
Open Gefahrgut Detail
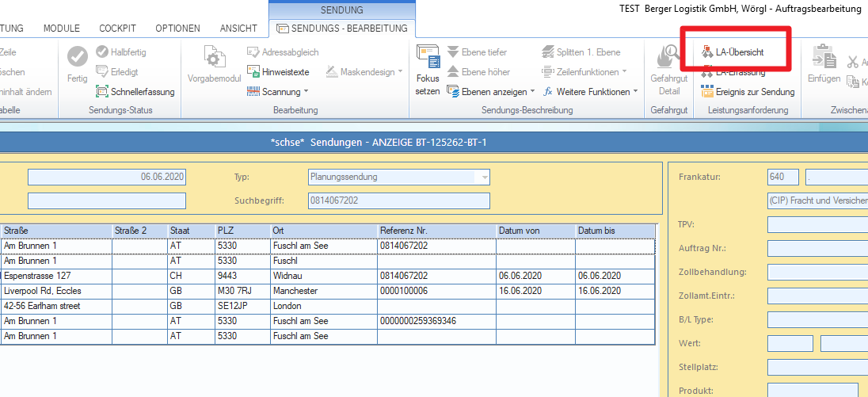click(669, 69)
